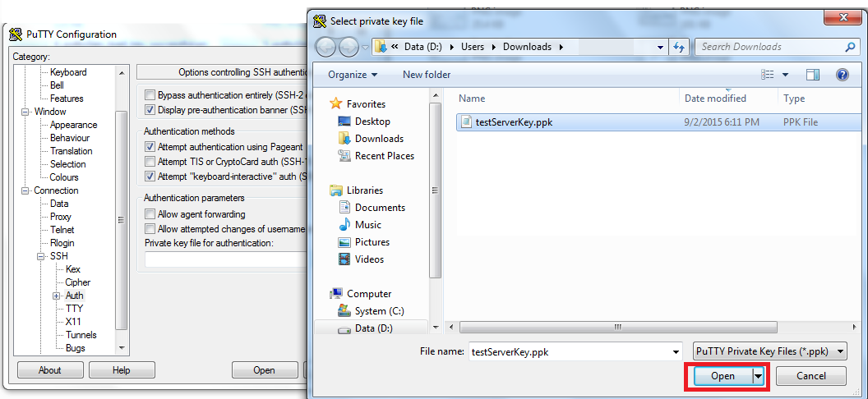The width and height of the screenshot is (868, 399).
Task: Click Users in address bar breadcrumb
Action: pyautogui.click(x=473, y=47)
